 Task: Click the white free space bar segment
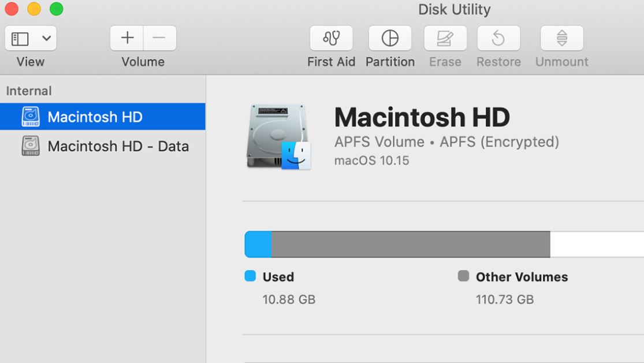pyautogui.click(x=597, y=244)
